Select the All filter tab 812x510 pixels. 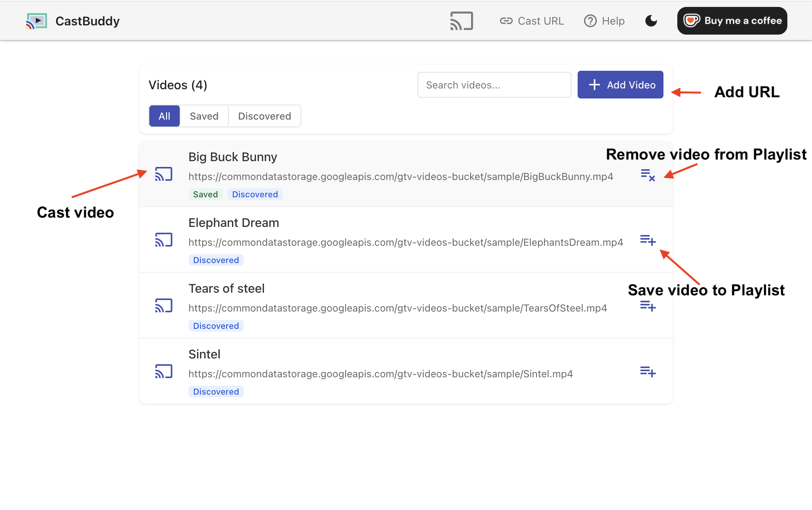click(x=164, y=116)
